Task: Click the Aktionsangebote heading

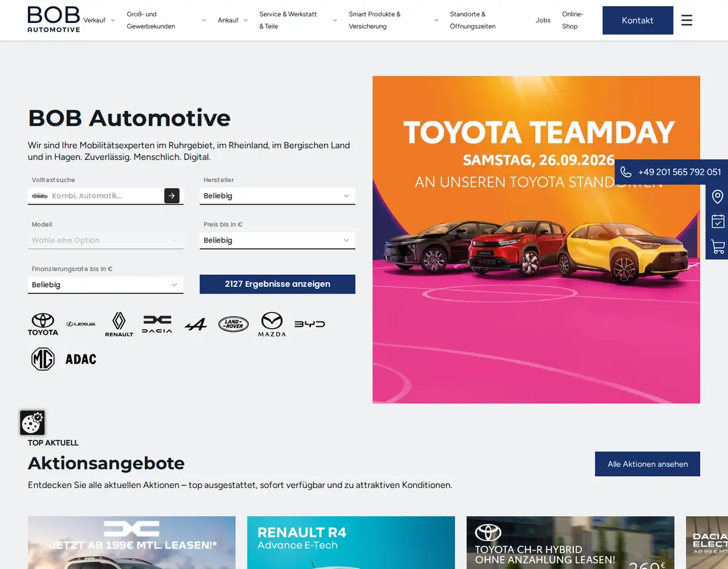Action: point(106,463)
